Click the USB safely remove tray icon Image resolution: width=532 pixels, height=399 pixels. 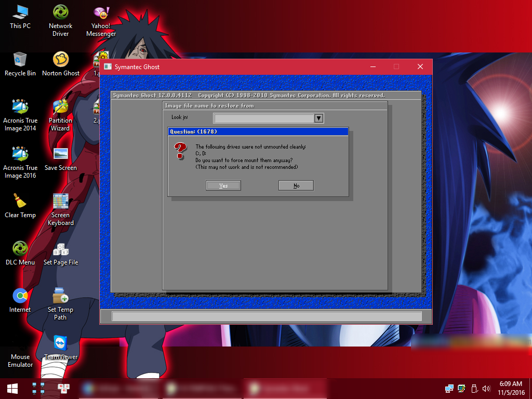click(x=474, y=389)
